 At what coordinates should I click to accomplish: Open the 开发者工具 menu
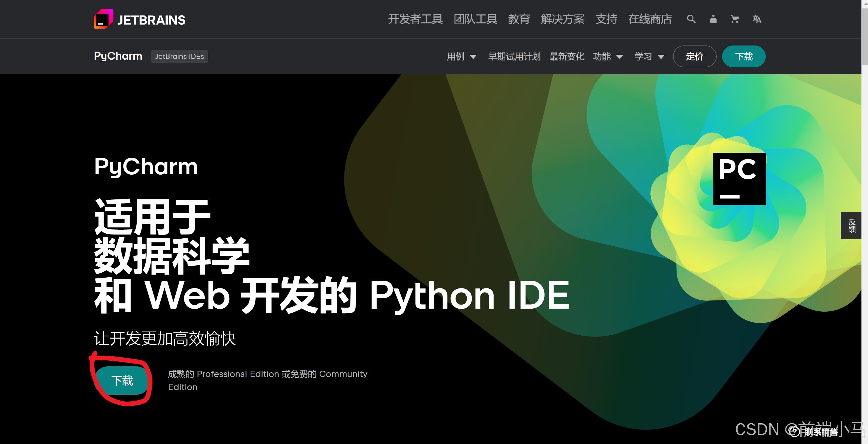click(415, 19)
